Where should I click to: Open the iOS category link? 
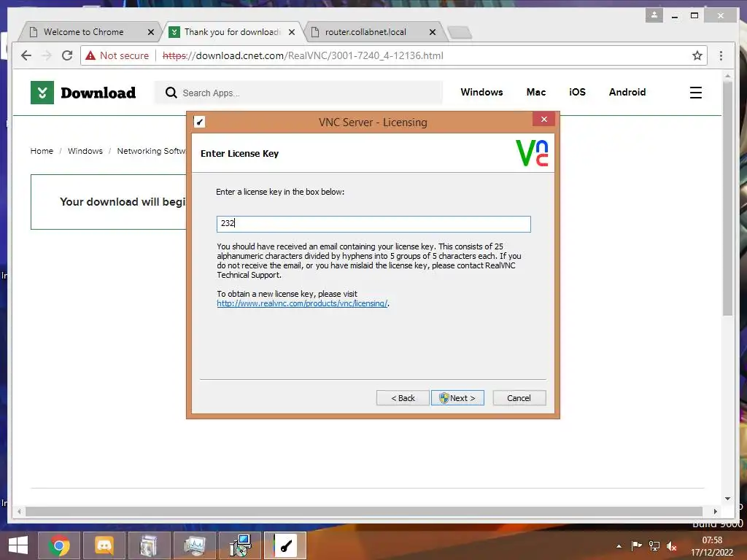(577, 92)
